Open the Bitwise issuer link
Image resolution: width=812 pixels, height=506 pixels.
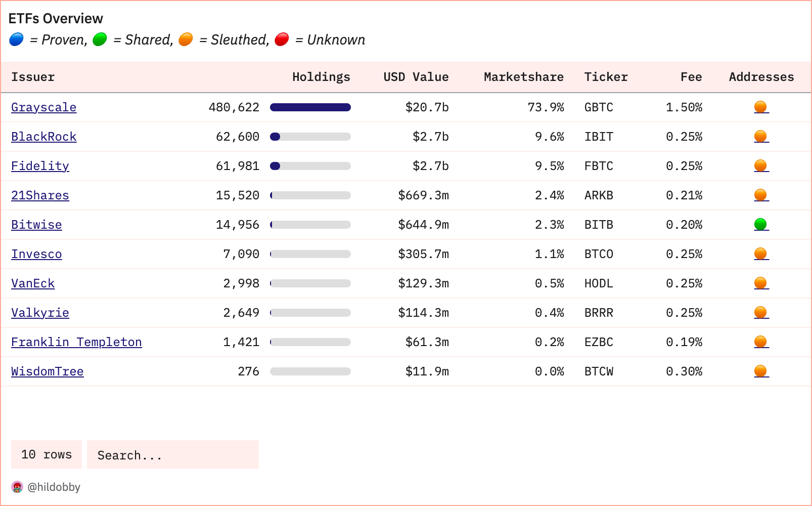pos(36,225)
